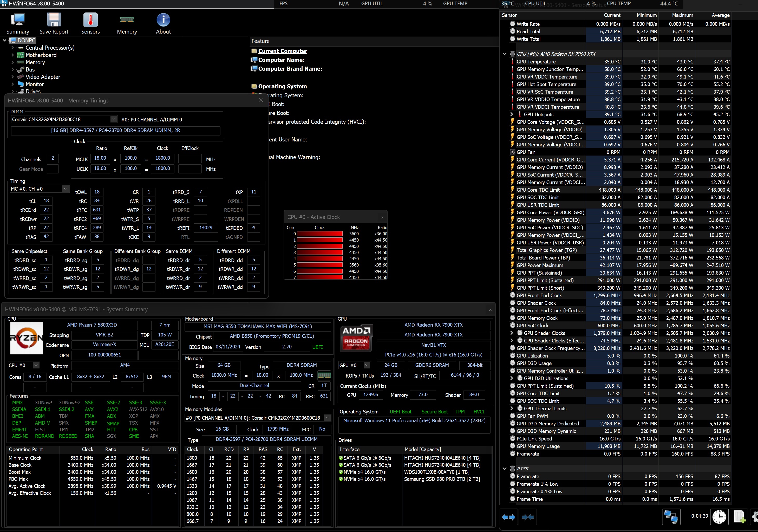Click the Bus tree icon
This screenshot has width=758, height=532.
21,69
